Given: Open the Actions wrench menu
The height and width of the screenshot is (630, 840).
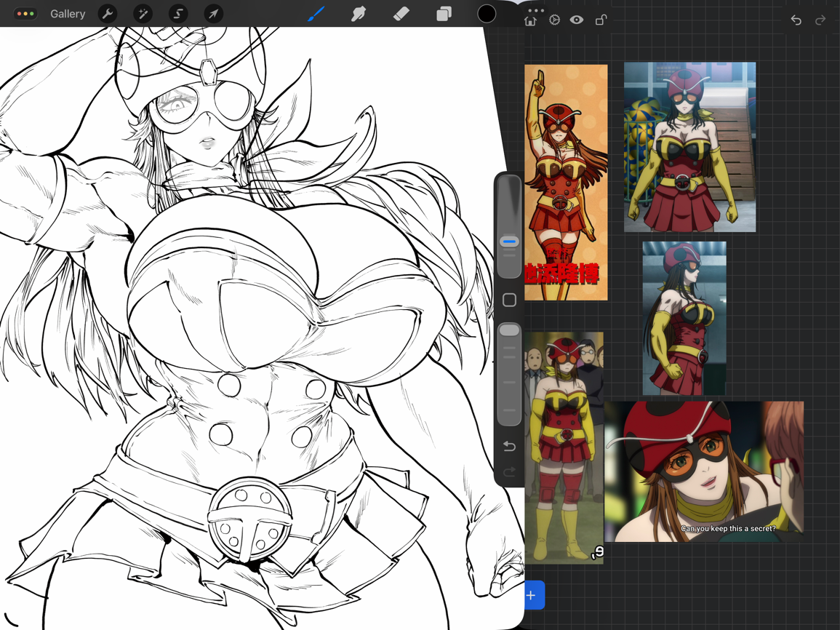Looking at the screenshot, I should pyautogui.click(x=108, y=14).
